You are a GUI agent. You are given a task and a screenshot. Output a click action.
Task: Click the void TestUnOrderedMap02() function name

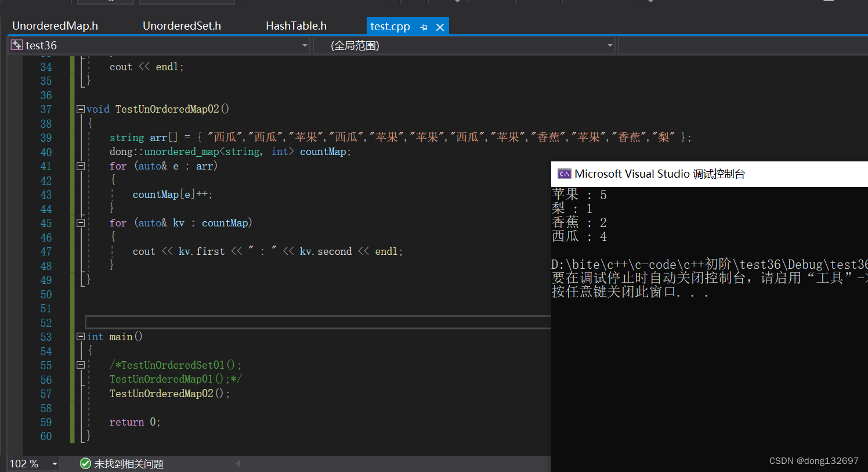[172, 109]
